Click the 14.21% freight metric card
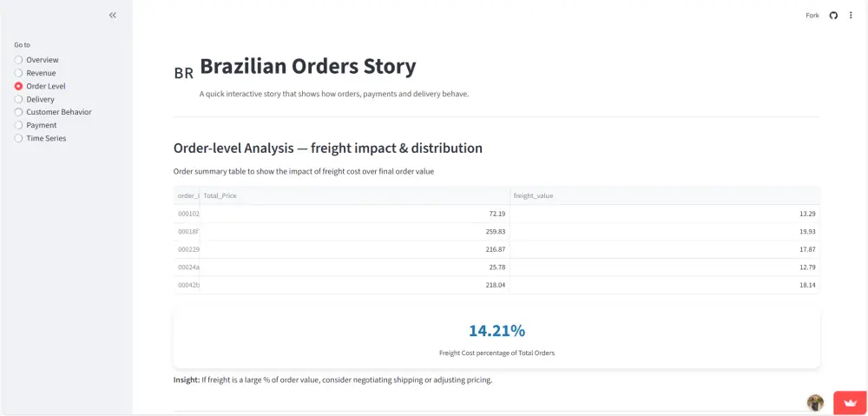 pos(496,337)
